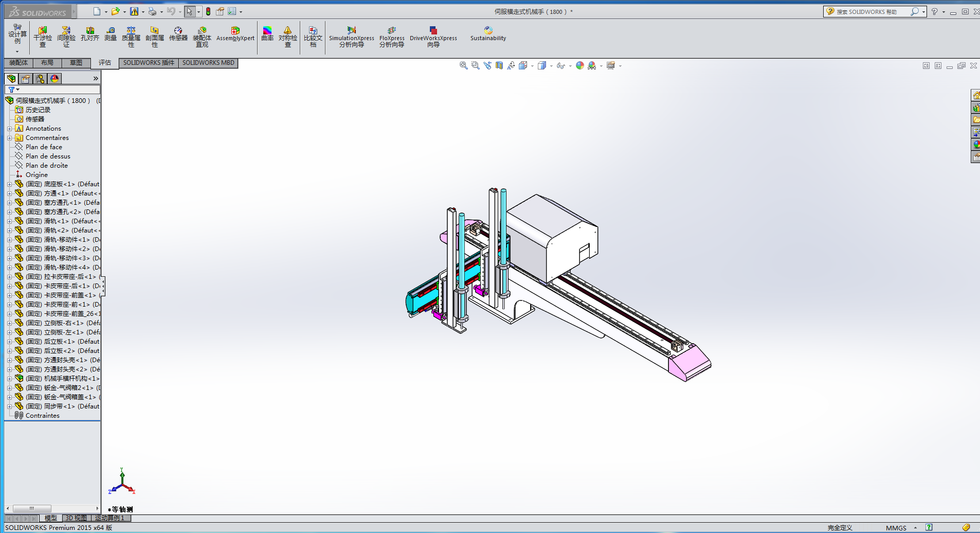
Task: Expand the Annotations tree node
Action: point(9,129)
